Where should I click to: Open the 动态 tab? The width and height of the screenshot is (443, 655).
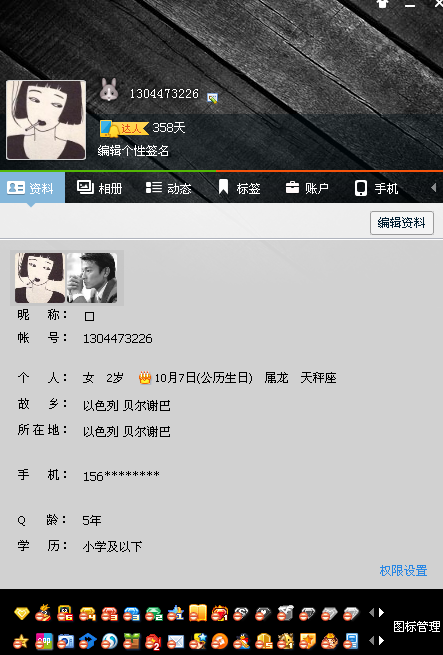click(x=168, y=188)
